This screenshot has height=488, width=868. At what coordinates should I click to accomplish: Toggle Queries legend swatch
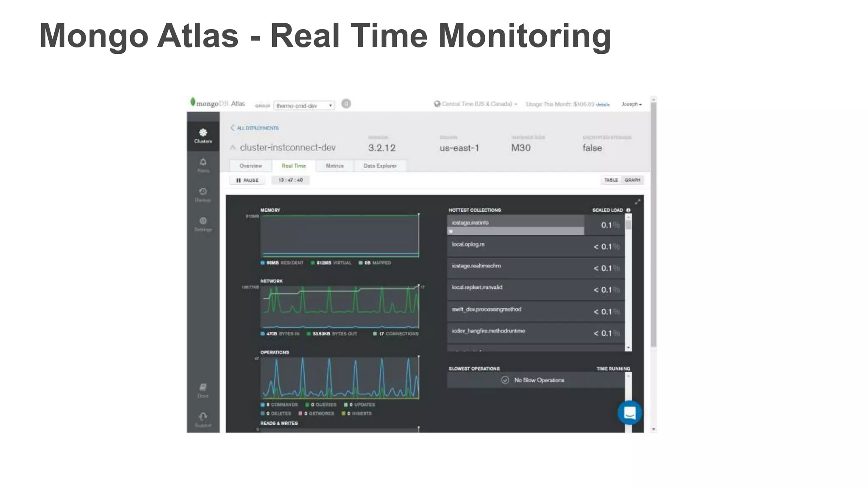click(307, 405)
